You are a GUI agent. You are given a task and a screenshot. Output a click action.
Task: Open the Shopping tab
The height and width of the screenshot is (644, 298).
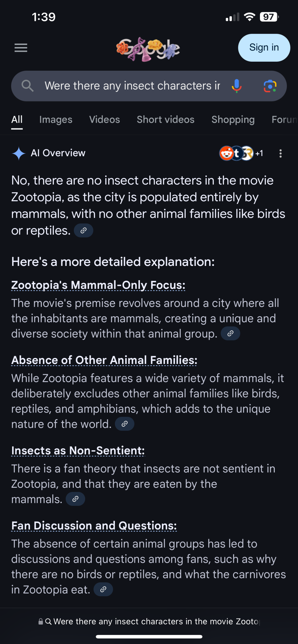[233, 120]
